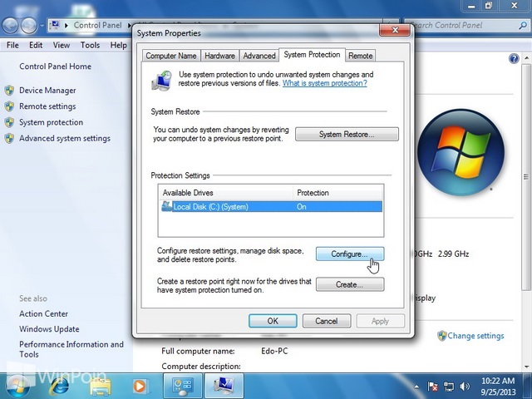Image resolution: width=532 pixels, height=399 pixels.
Task: Switch to the Remote tab
Action: coord(360,56)
